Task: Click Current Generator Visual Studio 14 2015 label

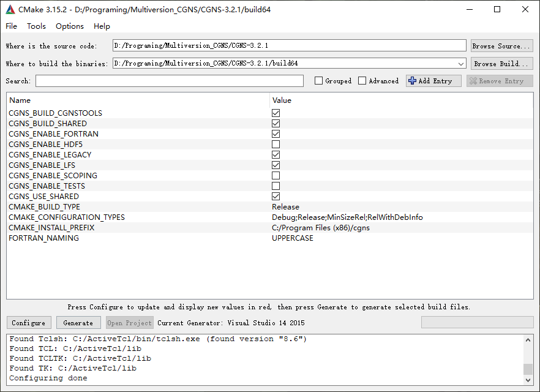Action: [x=231, y=323]
